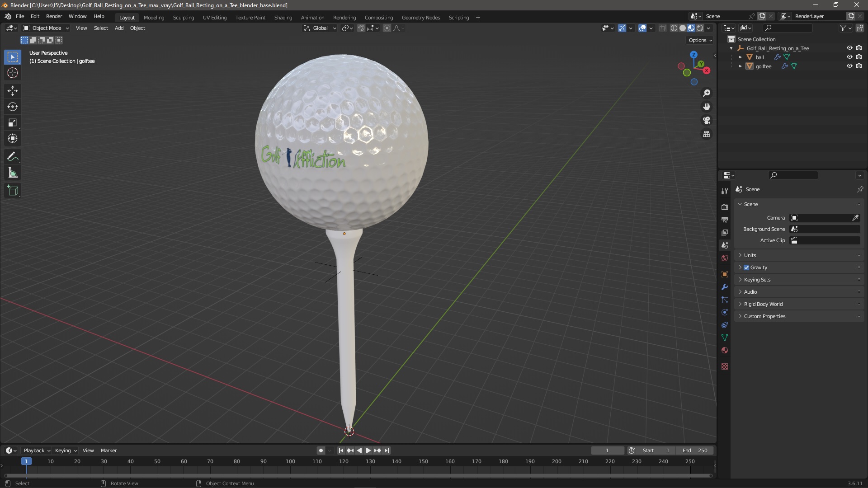Image resolution: width=868 pixels, height=488 pixels.
Task: Toggle camera view icon in viewport
Action: pos(707,121)
